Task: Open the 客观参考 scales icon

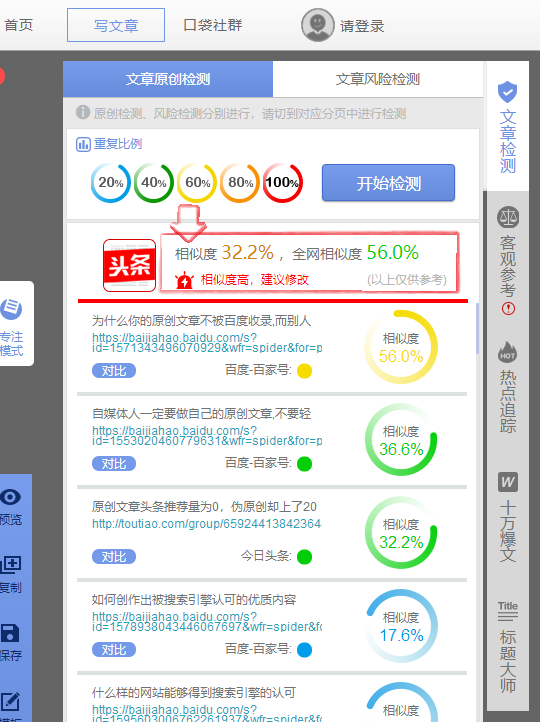Action: (508, 217)
